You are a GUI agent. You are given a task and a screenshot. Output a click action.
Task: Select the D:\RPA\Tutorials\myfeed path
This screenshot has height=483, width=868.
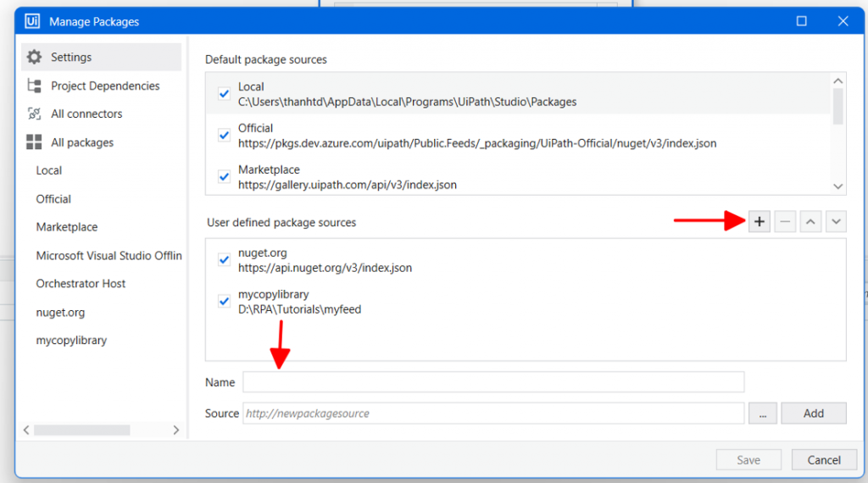(299, 309)
